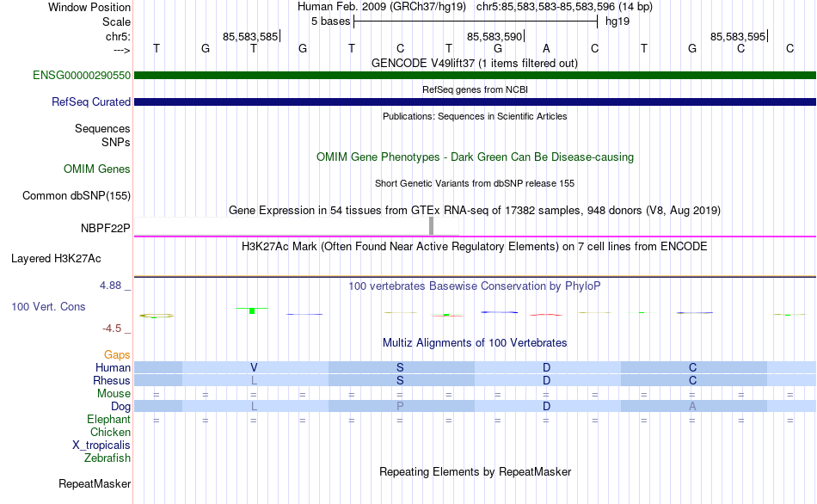Open Publications: Sequences in Scientific Articles title

pyautogui.click(x=475, y=116)
